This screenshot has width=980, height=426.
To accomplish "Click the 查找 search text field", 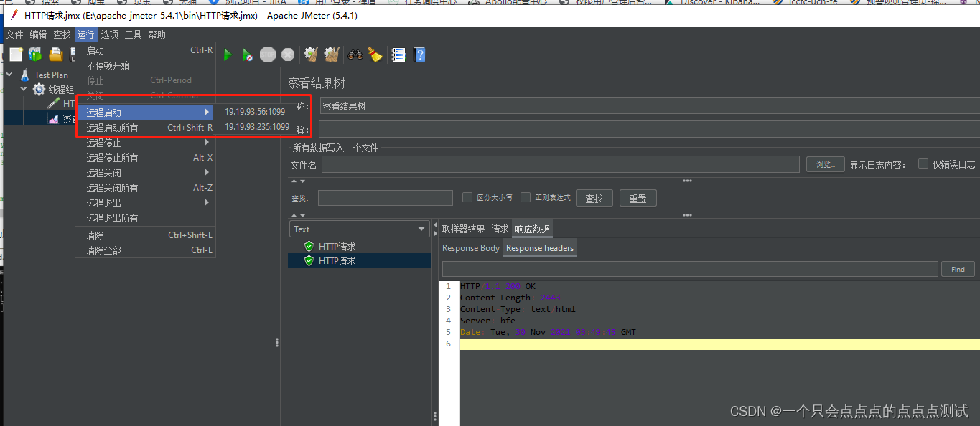I will pyautogui.click(x=386, y=198).
